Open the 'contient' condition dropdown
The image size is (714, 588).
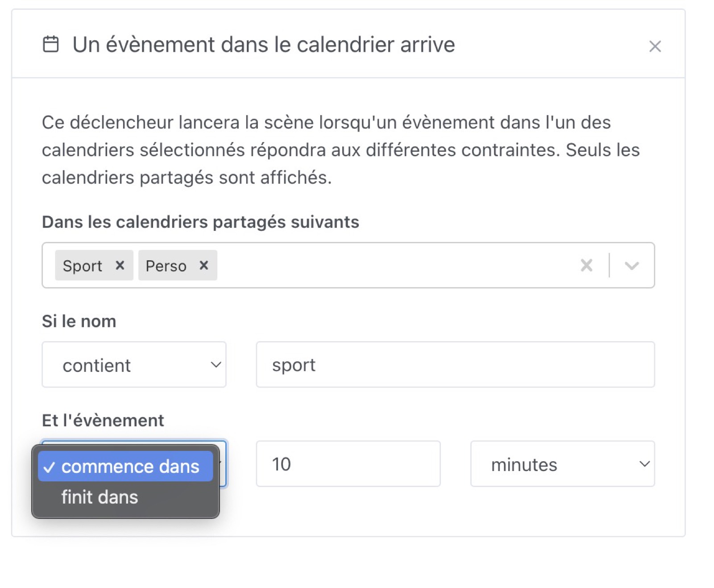(x=133, y=365)
